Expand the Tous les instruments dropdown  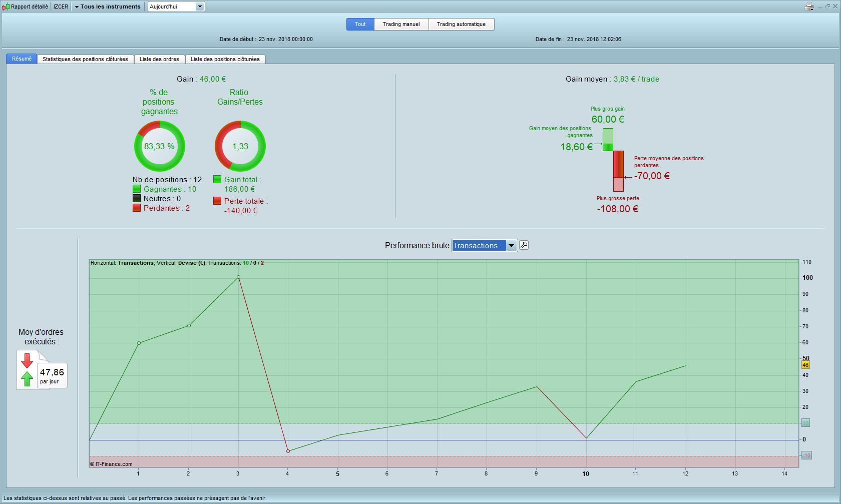(108, 7)
